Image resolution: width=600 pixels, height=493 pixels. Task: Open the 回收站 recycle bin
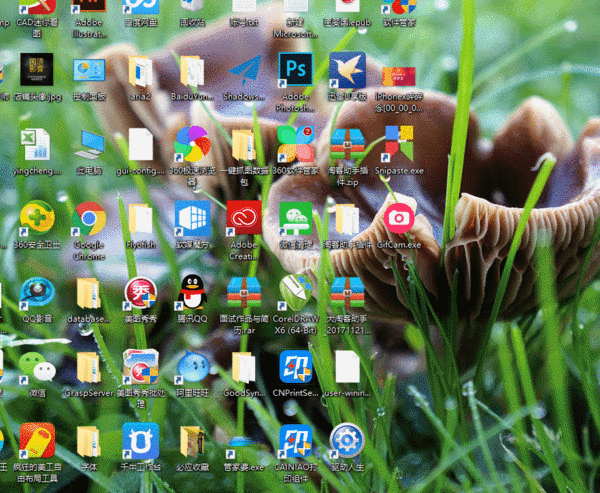click(192, 5)
